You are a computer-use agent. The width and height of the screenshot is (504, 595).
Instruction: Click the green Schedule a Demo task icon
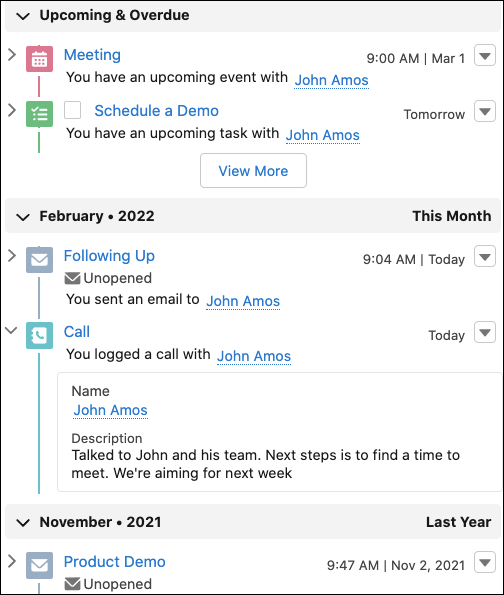tap(39, 114)
